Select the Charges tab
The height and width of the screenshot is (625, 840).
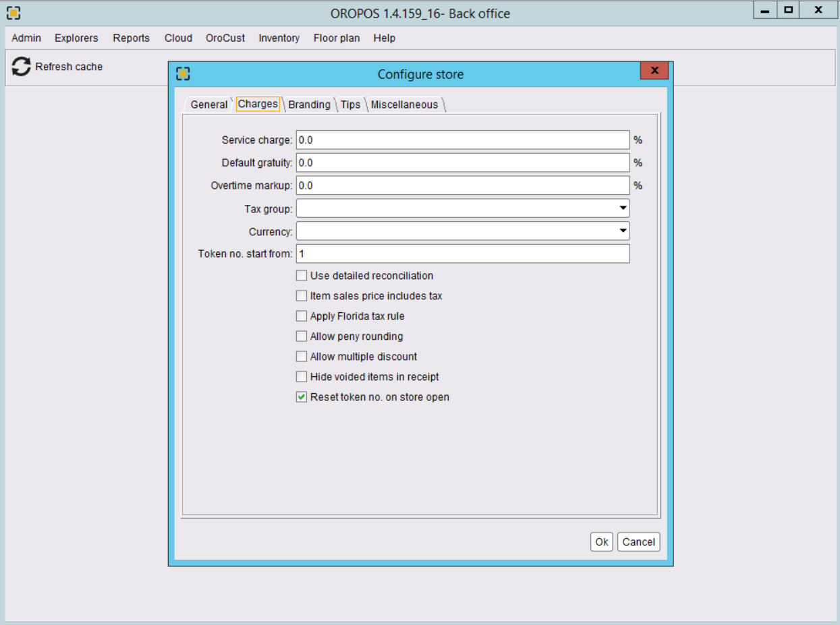pyautogui.click(x=258, y=104)
